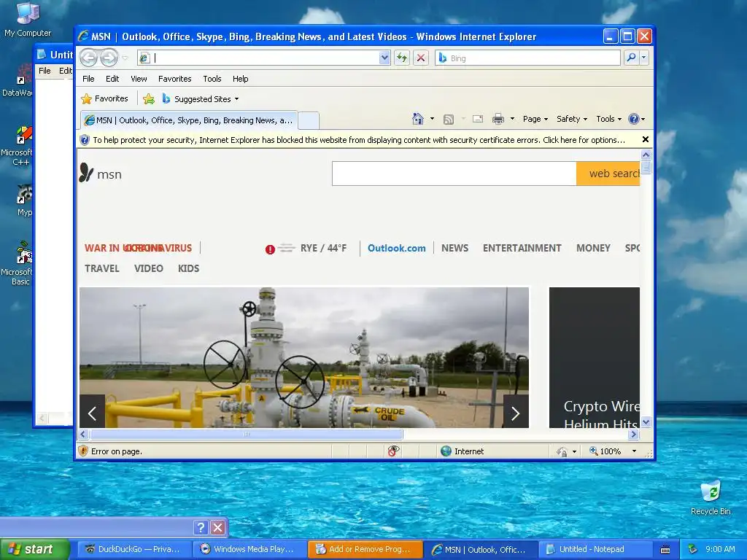The image size is (747, 560).
Task: Click the horizontal scrollbar right arrow
Action: 633,435
